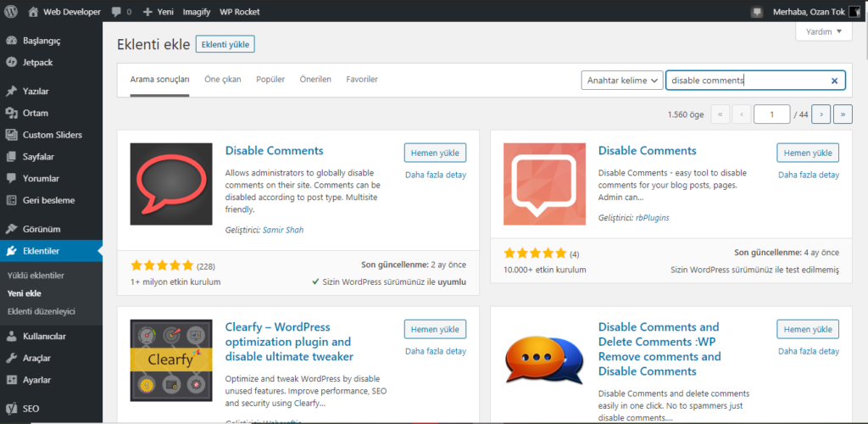Click the Geri besleme feedback icon
The image size is (868, 424).
[12, 200]
